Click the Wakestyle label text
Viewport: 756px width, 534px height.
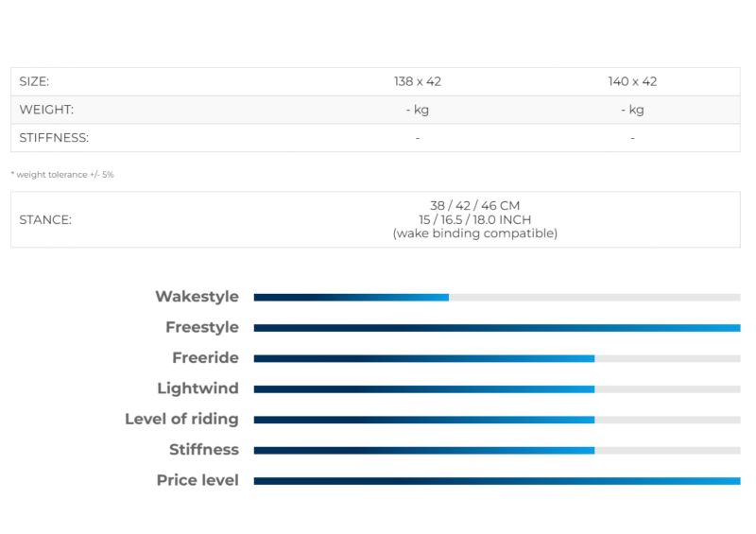point(197,296)
